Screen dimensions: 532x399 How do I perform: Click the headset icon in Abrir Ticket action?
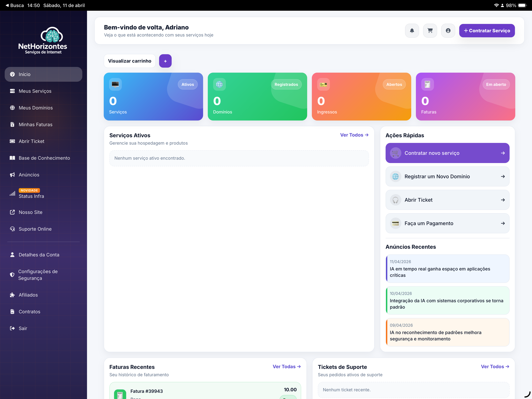pos(395,200)
